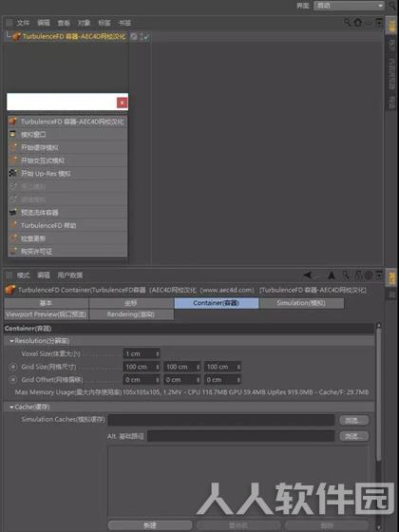Select TurbulenceFD 容器 object in the tree
Screen dimensions: 399x532
pyautogui.click(x=74, y=36)
